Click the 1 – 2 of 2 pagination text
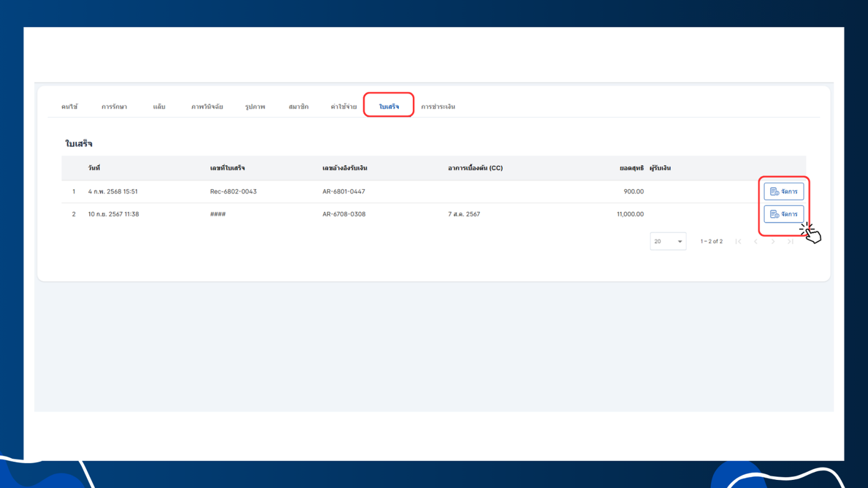This screenshot has height=488, width=868. coord(711,241)
